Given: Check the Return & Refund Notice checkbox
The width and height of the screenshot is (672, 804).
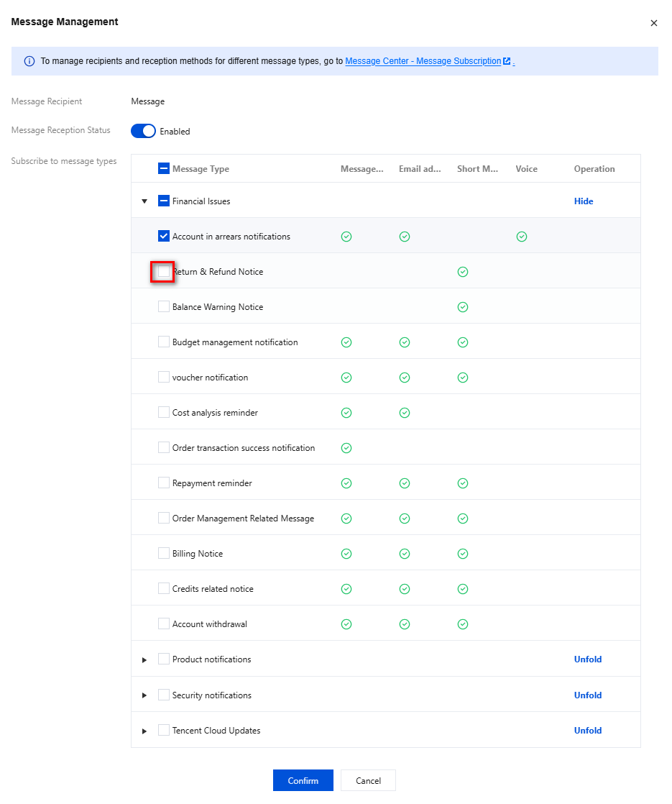Looking at the screenshot, I should click(164, 272).
